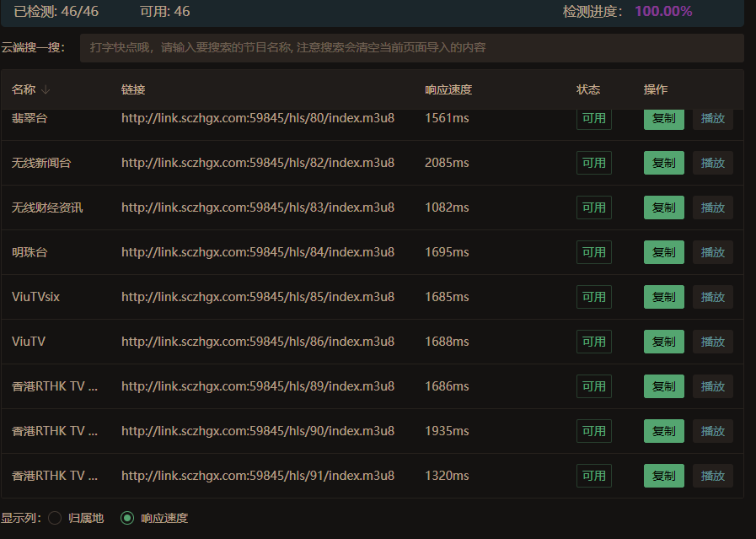The width and height of the screenshot is (756, 539).
Task: Copy the 无线新闻台 stream link
Action: click(663, 163)
